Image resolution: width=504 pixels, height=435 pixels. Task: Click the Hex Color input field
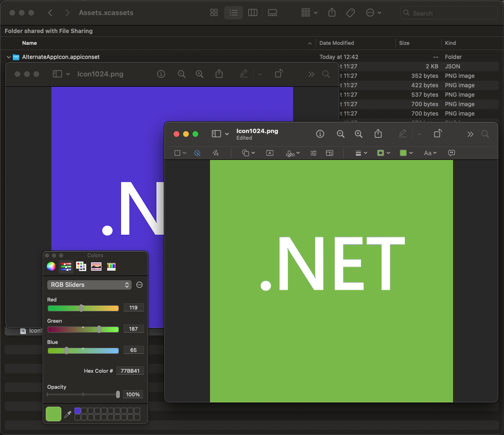coord(130,371)
